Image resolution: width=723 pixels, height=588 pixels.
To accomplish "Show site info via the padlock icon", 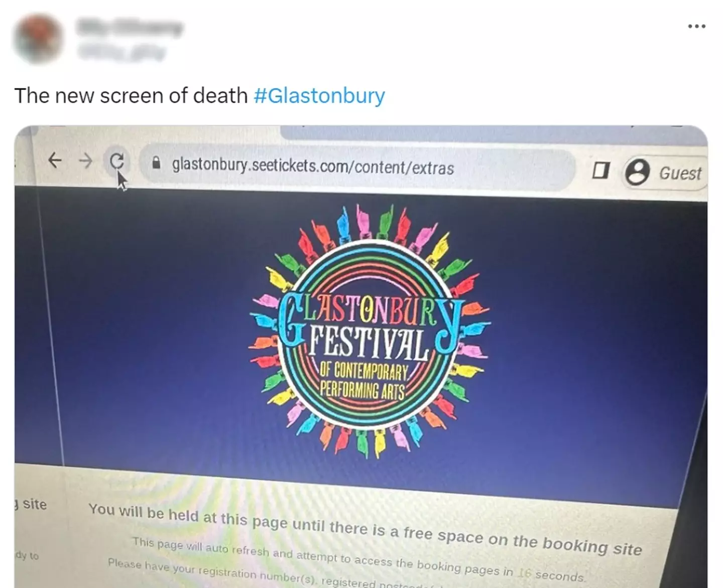I will click(x=156, y=163).
